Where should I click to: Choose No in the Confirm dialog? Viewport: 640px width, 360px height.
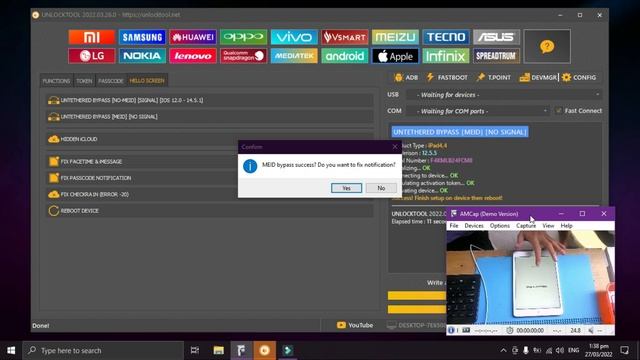point(381,188)
